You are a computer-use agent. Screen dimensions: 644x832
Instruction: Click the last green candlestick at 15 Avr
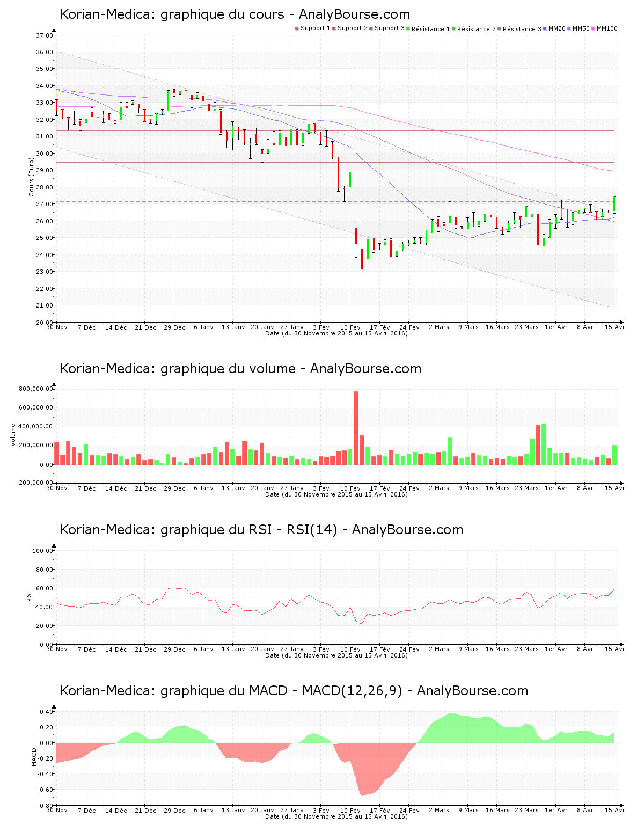(614, 205)
